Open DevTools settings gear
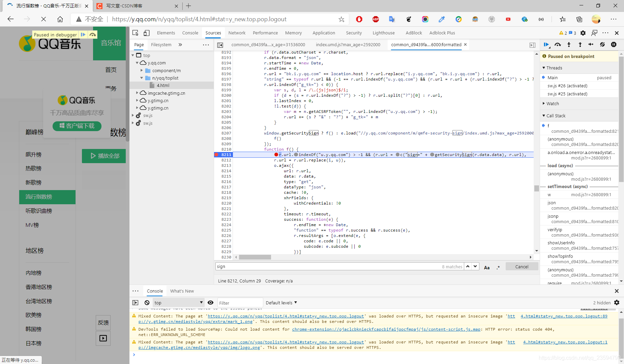 click(583, 33)
